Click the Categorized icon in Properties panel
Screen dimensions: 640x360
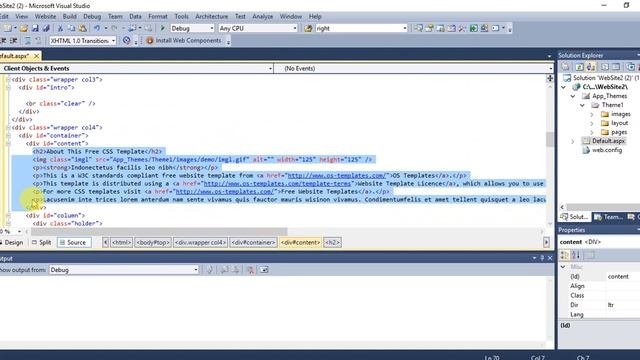564,255
